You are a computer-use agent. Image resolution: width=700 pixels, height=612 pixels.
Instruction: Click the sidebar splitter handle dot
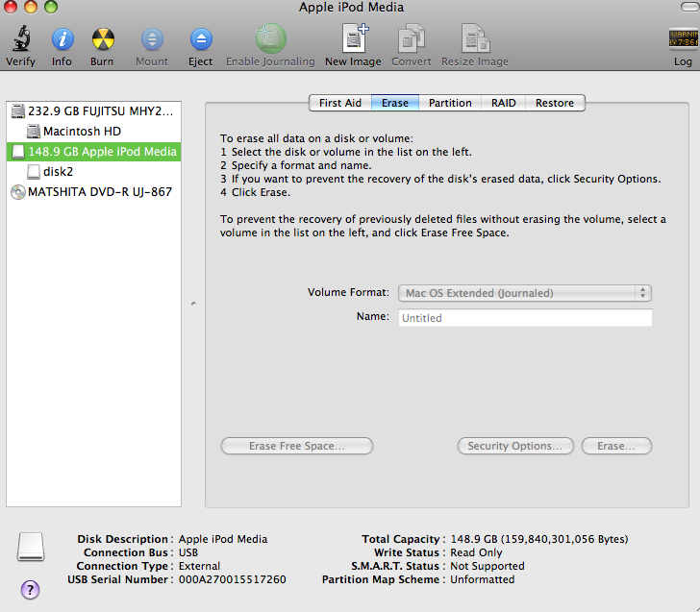coord(193,304)
